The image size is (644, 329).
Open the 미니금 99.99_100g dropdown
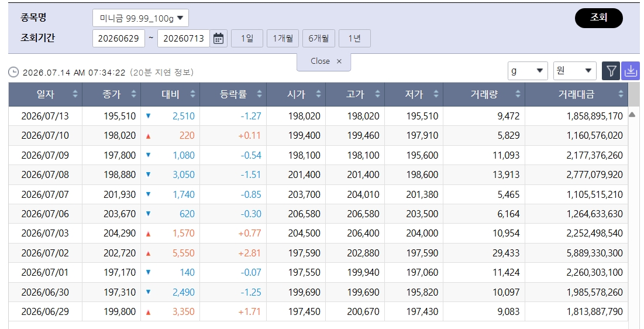coord(140,18)
